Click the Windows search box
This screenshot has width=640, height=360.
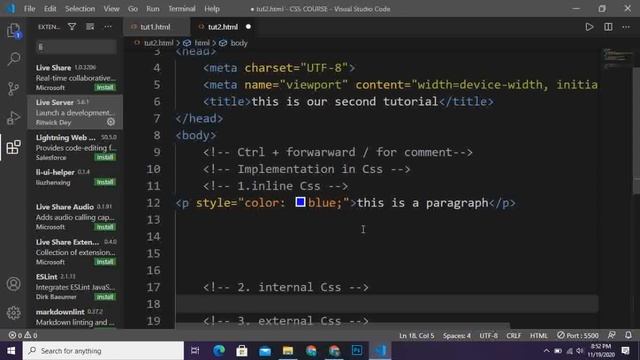(x=103, y=351)
